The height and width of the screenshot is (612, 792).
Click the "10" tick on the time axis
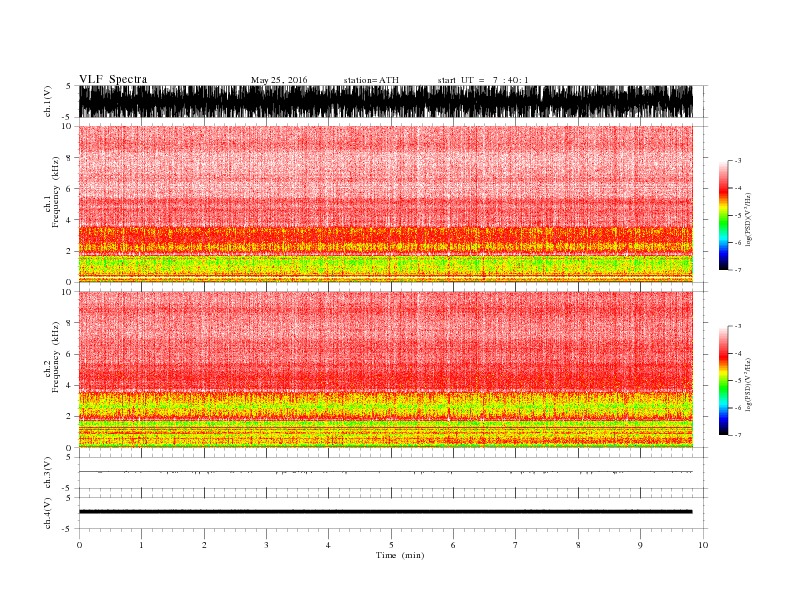click(703, 545)
